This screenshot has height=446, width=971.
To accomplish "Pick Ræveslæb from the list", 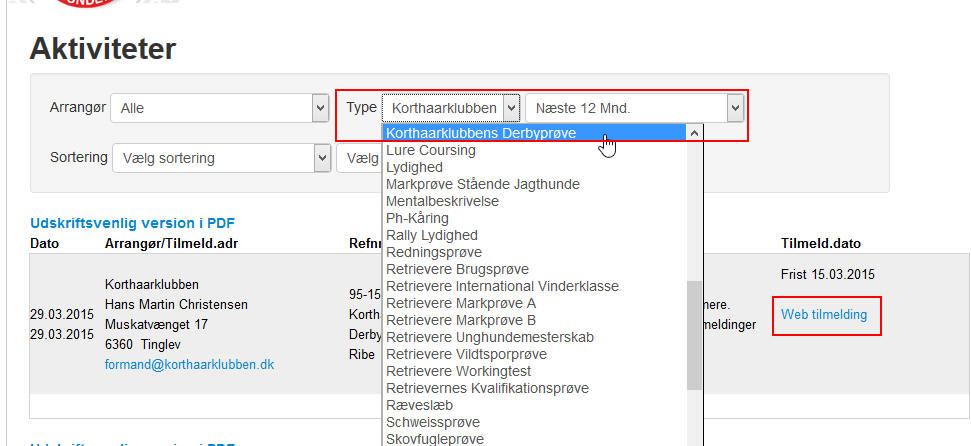I will pos(534,405).
